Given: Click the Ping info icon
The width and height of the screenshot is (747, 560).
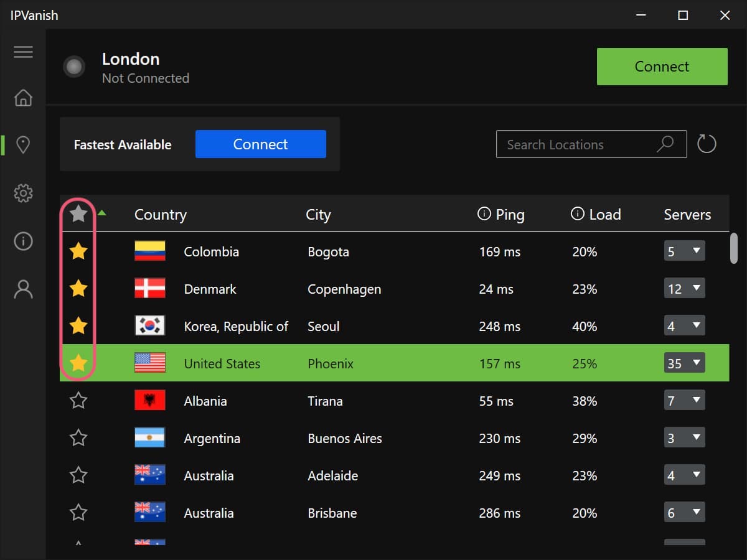Looking at the screenshot, I should click(484, 214).
